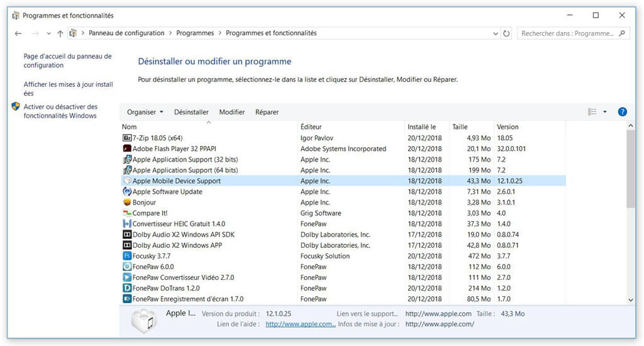Click the FonePaw 6.0.0 icon
644x346 pixels.
[127, 266]
